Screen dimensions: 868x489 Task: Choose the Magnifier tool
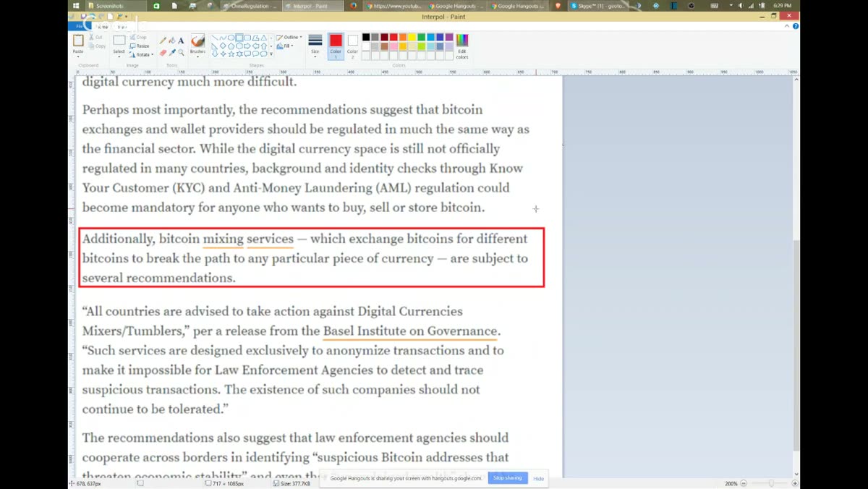[181, 52]
